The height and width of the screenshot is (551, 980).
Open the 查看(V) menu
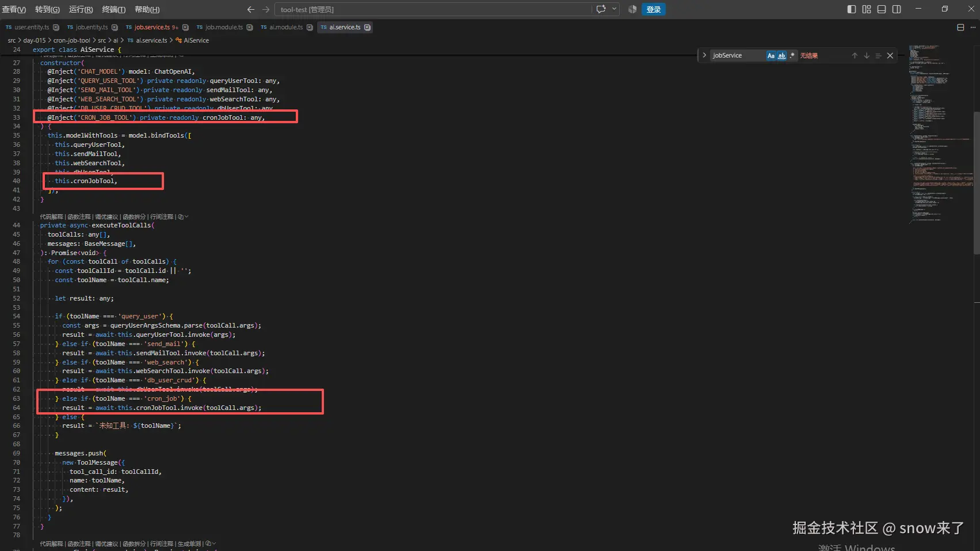pyautogui.click(x=14, y=9)
